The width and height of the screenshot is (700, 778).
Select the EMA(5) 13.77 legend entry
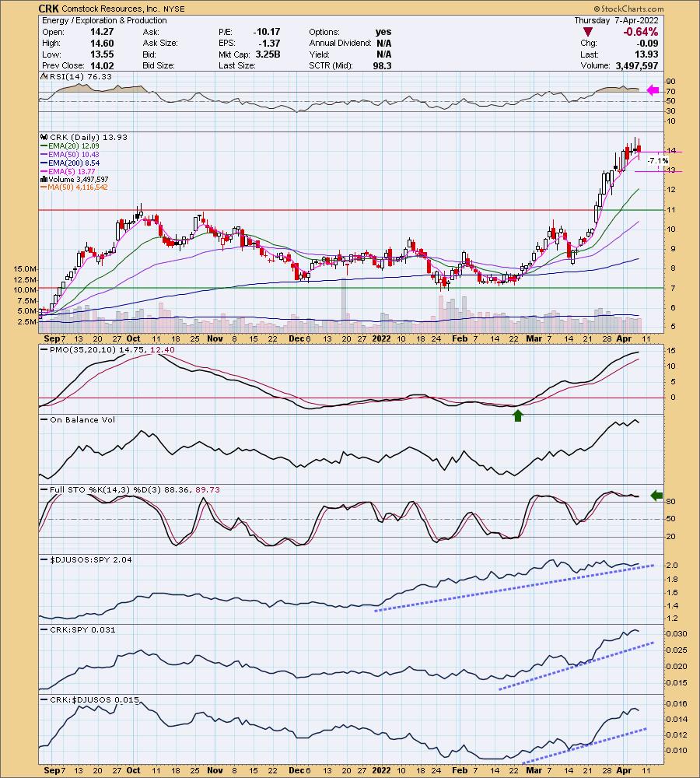pyautogui.click(x=72, y=171)
